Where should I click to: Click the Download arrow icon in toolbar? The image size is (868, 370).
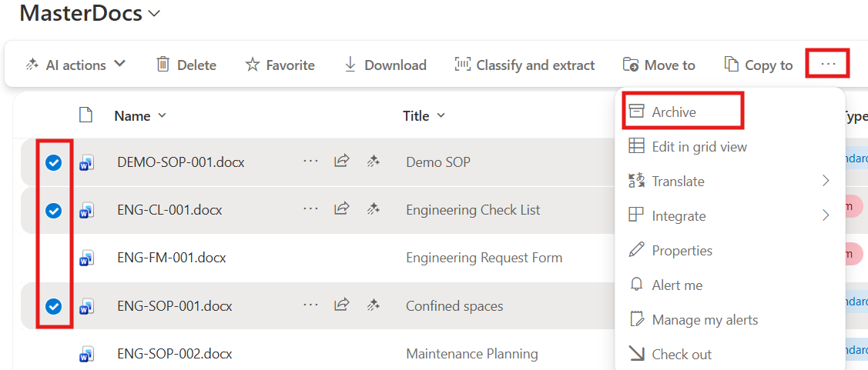pyautogui.click(x=350, y=65)
